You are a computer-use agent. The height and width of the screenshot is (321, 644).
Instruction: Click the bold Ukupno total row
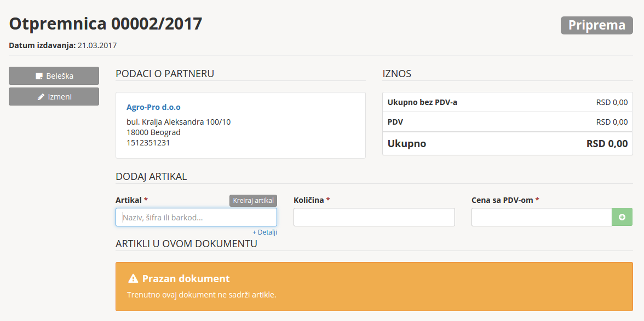click(507, 144)
